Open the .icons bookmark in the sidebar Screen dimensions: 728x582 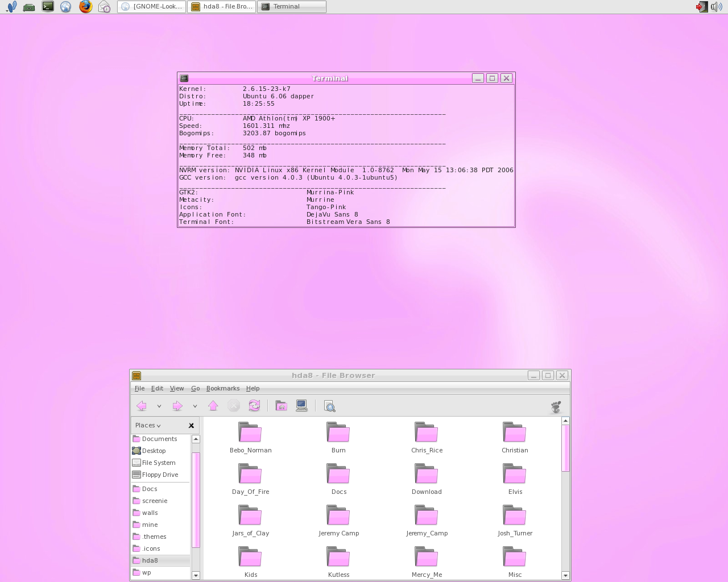146,548
